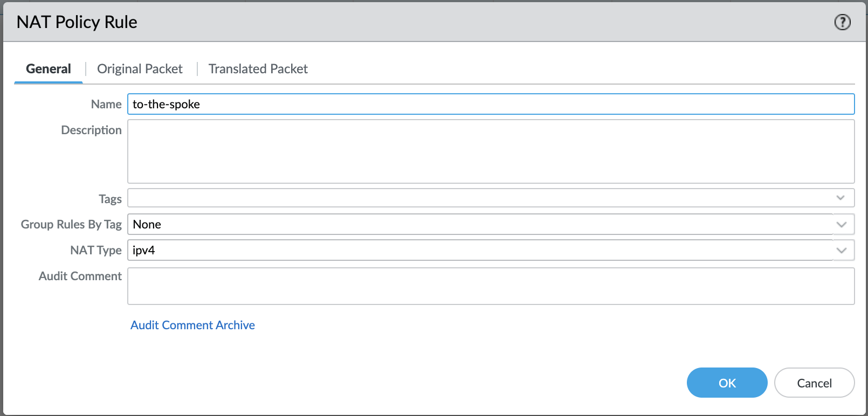The image size is (868, 416).
Task: Cancel the NAT Policy Rule dialog
Action: [x=814, y=383]
